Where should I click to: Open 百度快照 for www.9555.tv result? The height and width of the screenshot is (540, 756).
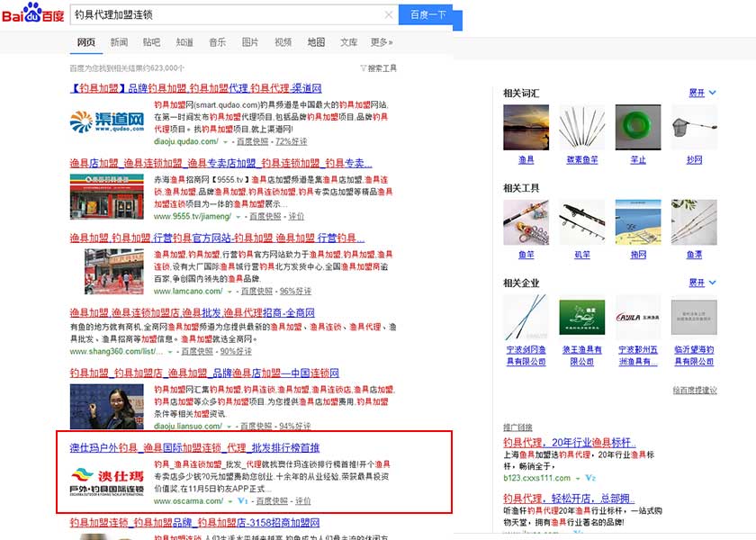[265, 217]
